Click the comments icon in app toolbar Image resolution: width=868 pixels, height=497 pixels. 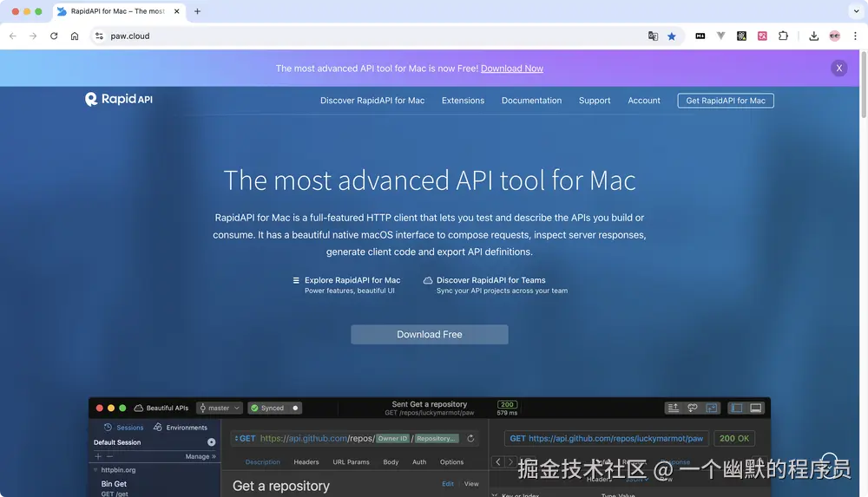(692, 408)
